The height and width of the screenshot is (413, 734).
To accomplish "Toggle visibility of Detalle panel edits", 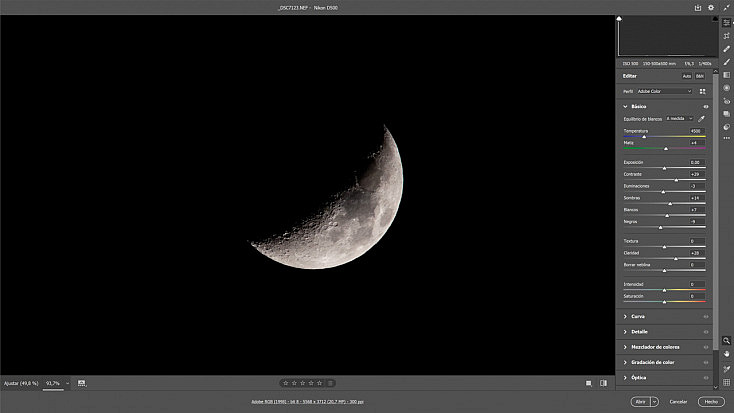I will click(x=705, y=332).
